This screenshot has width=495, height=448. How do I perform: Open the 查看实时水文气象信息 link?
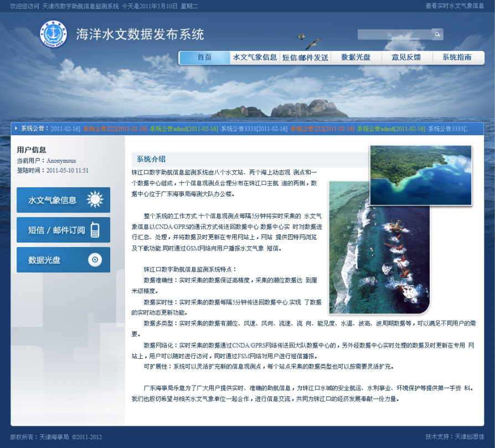point(454,6)
